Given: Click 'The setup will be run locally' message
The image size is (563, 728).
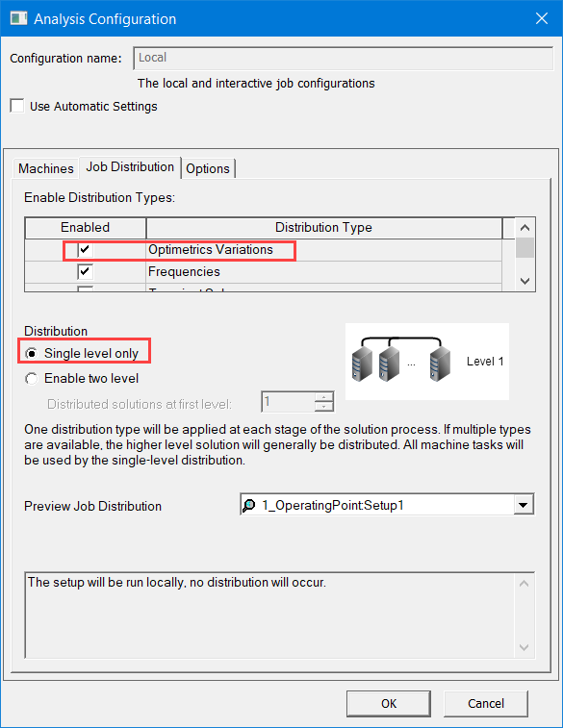Looking at the screenshot, I should coord(177,582).
